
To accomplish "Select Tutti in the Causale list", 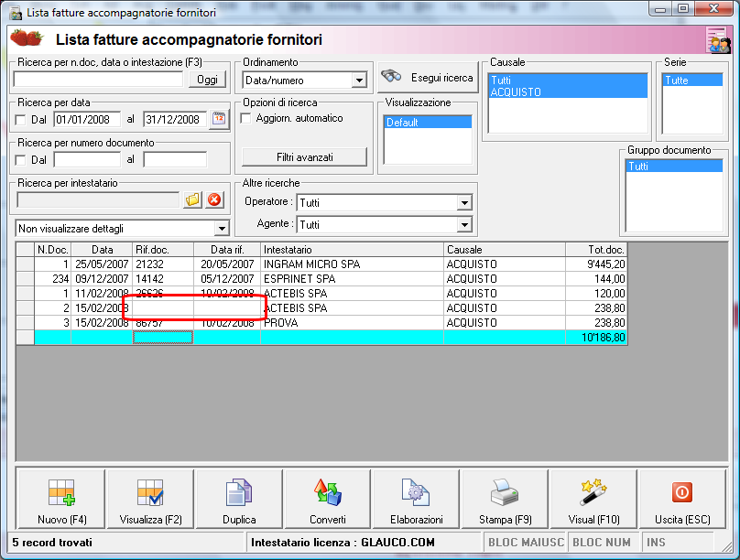I will click(x=568, y=81).
